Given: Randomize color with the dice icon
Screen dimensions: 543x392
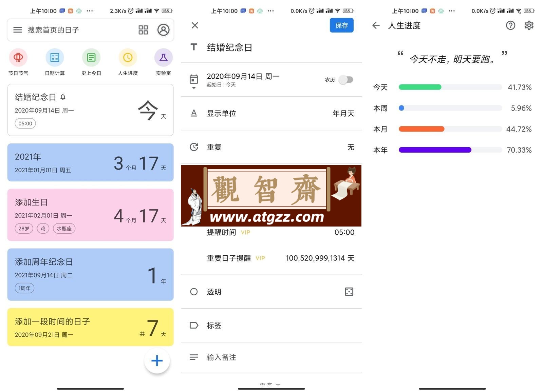Looking at the screenshot, I should tap(349, 292).
